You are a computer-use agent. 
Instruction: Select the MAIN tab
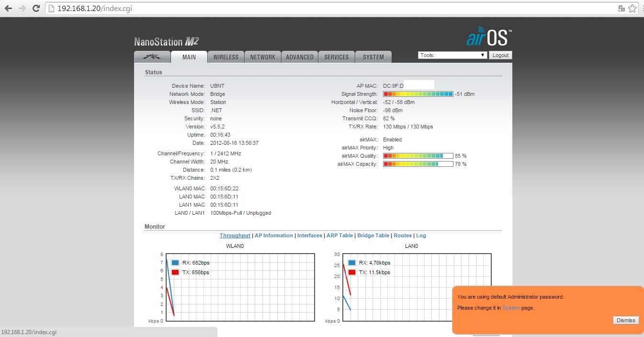click(x=189, y=57)
